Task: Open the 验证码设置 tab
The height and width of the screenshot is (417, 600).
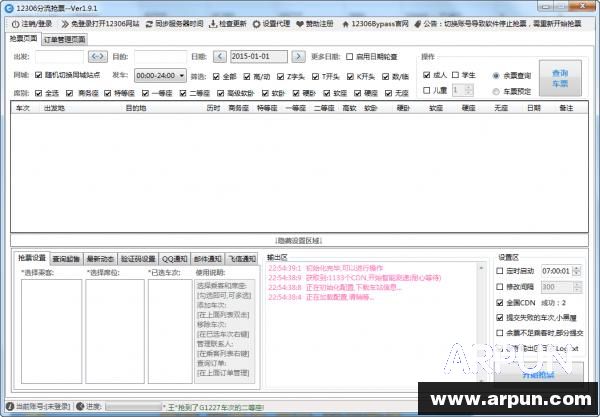Action: pos(138,259)
